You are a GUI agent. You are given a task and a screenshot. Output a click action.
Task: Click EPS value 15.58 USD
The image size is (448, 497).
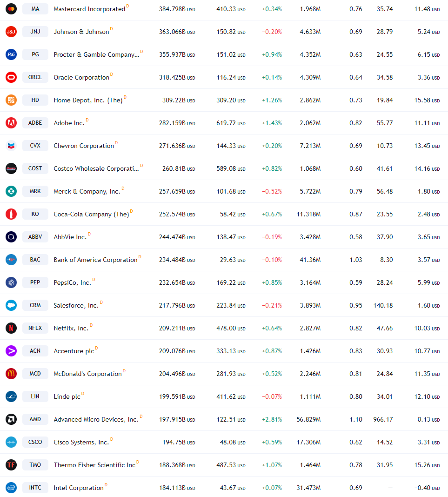coord(427,101)
